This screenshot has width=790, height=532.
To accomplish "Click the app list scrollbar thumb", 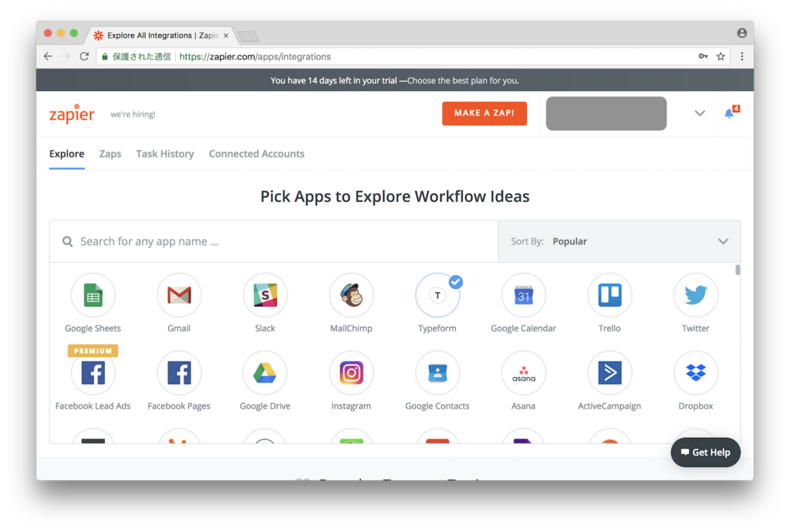I will click(x=738, y=270).
